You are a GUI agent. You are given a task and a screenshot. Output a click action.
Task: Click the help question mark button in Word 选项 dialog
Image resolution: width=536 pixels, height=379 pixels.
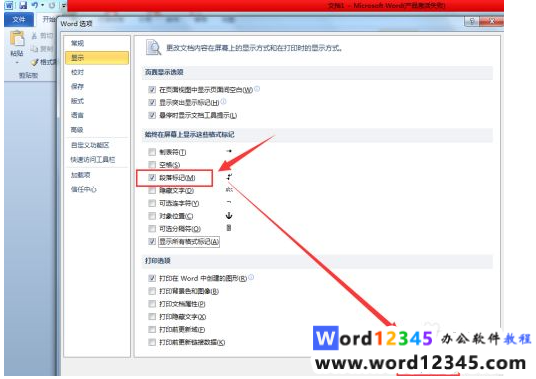coord(472,22)
